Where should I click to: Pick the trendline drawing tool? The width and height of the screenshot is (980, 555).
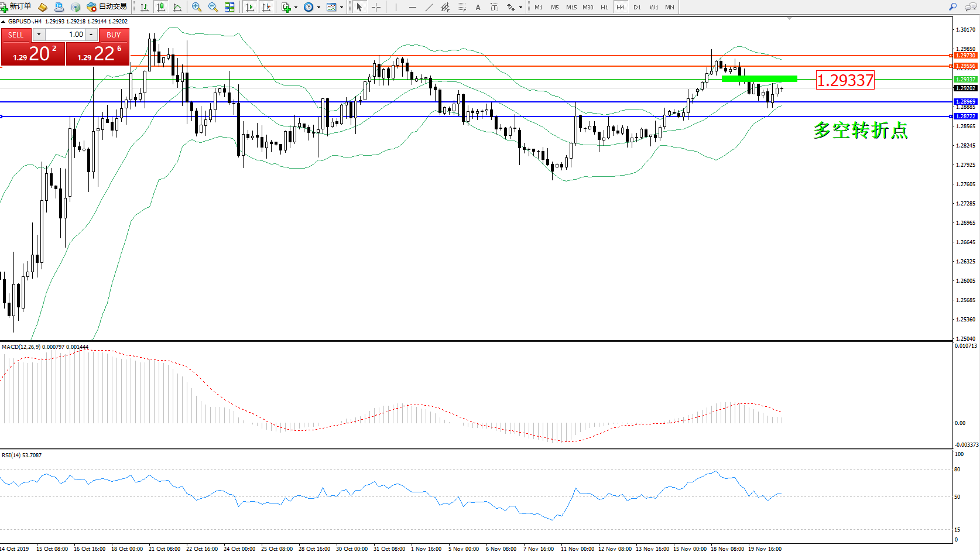coord(429,7)
